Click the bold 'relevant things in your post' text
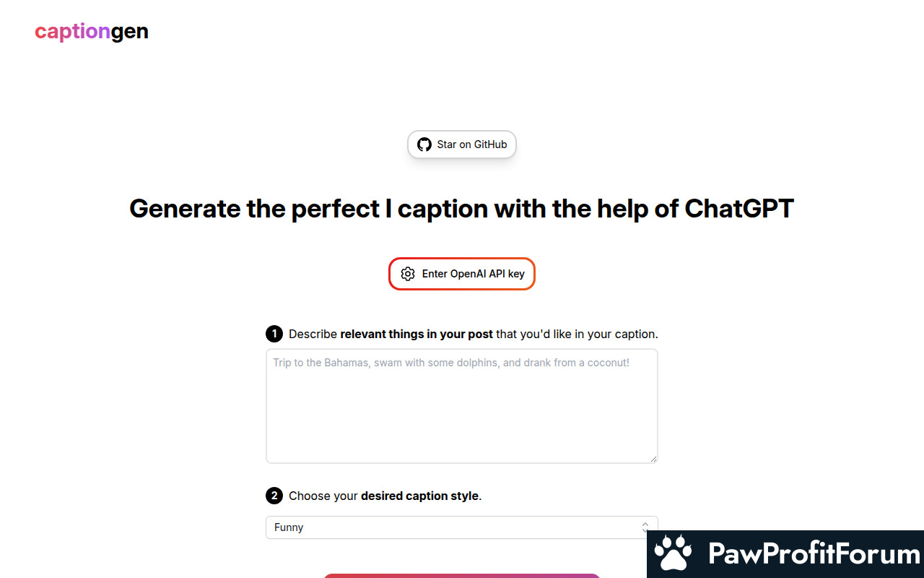 point(417,334)
